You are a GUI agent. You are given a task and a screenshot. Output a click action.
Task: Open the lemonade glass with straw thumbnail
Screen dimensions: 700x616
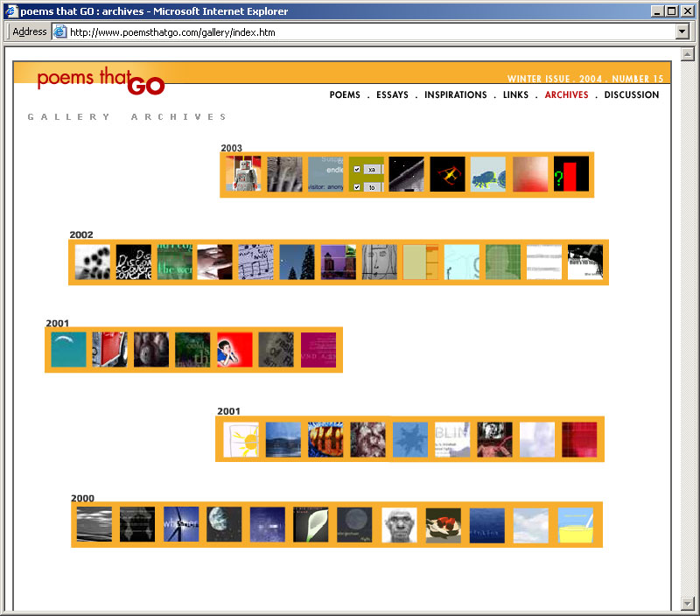[x=576, y=524]
